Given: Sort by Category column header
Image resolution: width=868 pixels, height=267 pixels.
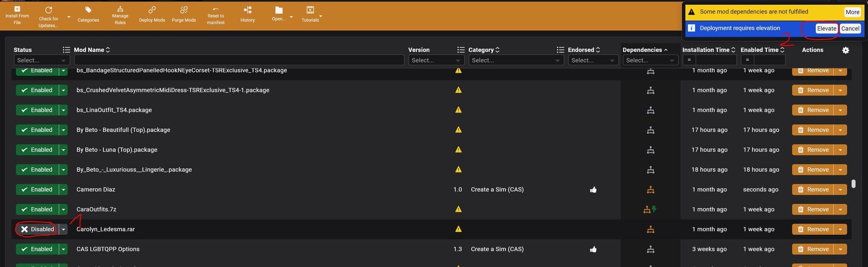Looking at the screenshot, I should (x=484, y=50).
